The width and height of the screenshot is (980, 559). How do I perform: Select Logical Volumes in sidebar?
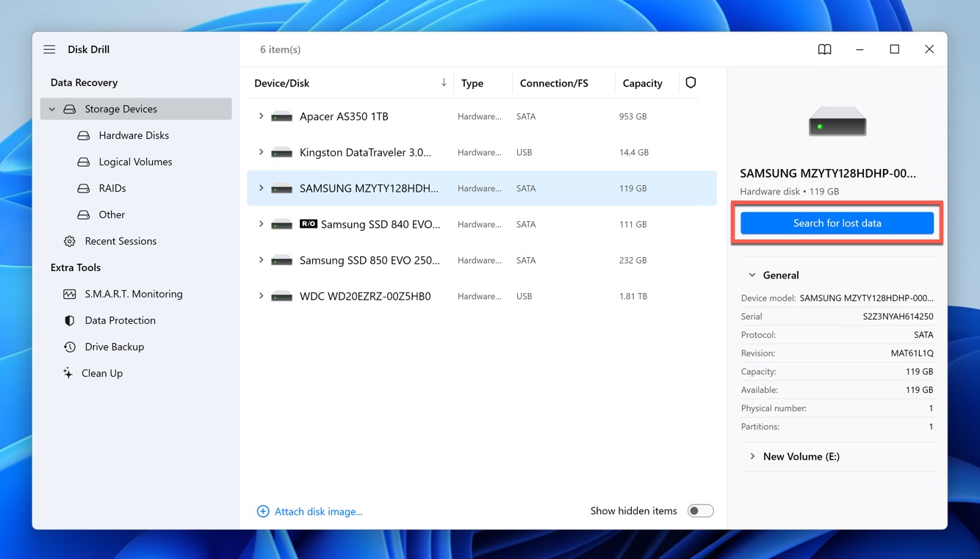(x=135, y=162)
